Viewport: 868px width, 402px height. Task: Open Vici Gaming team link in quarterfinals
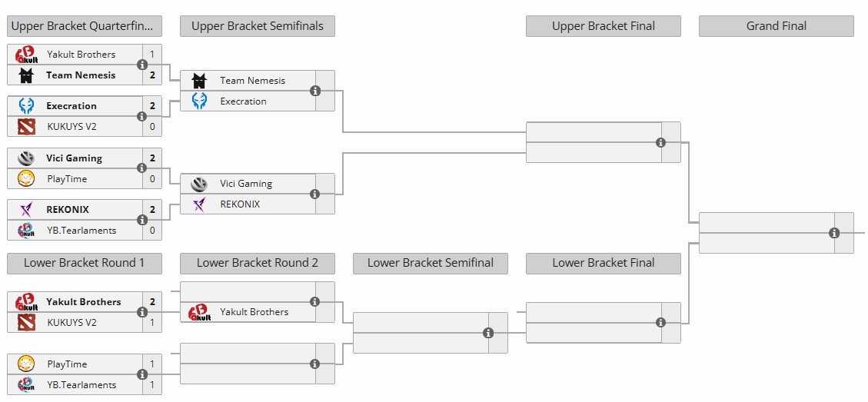[x=74, y=158]
